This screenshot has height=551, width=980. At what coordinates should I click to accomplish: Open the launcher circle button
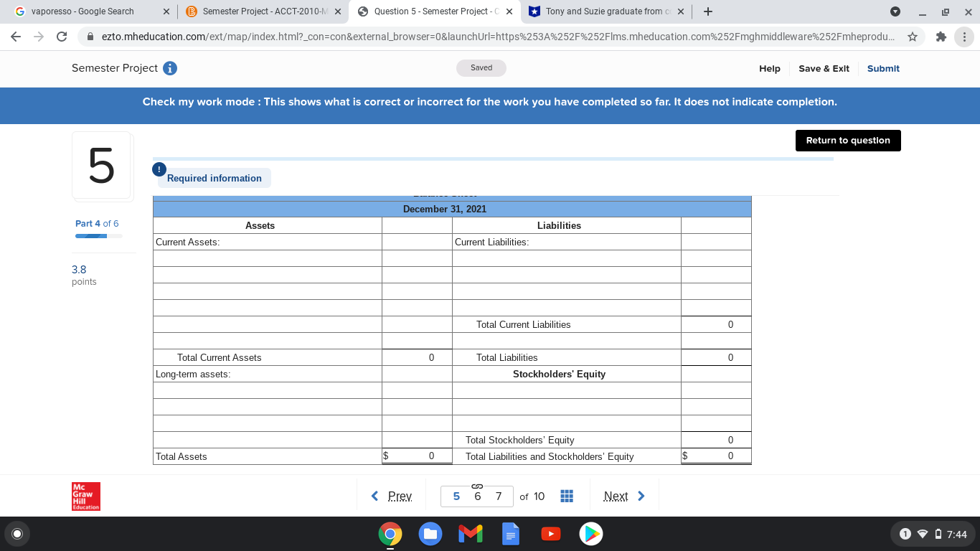pos(17,534)
